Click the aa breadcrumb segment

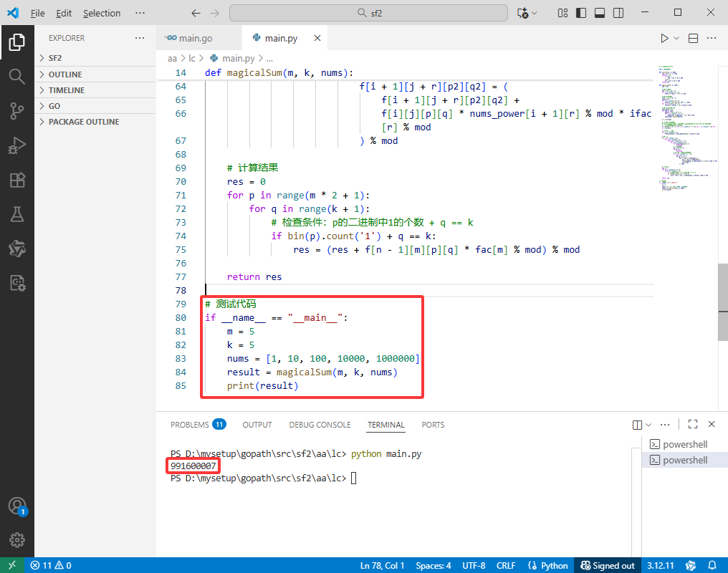tap(172, 59)
